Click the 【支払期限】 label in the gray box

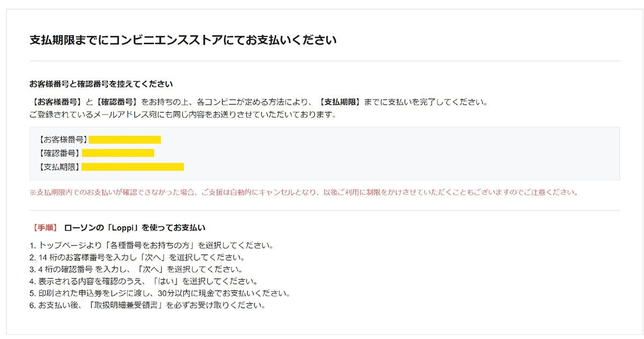pyautogui.click(x=59, y=167)
